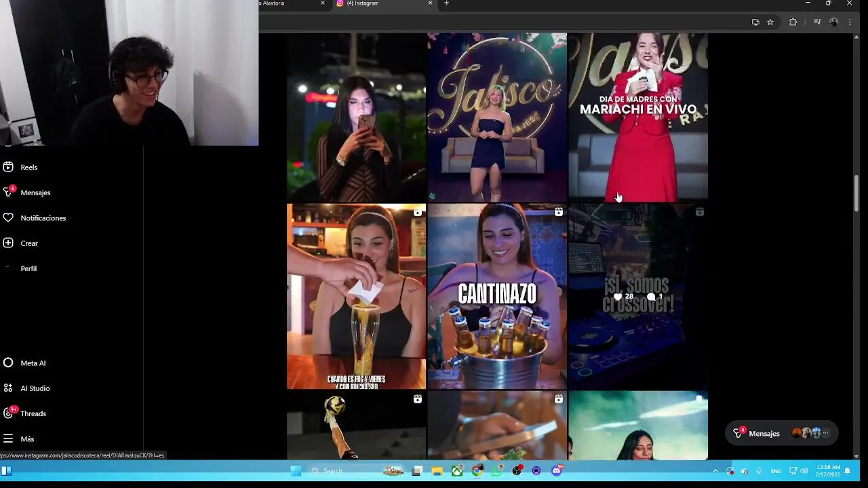Open the Mariachi en Vivo post
This screenshot has height=488, width=868.
coord(638,117)
